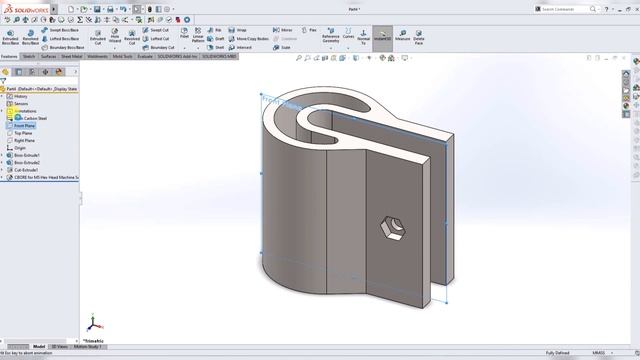Open FeatureManager design tree tab
The height and width of the screenshot is (360, 640).
[6, 72]
